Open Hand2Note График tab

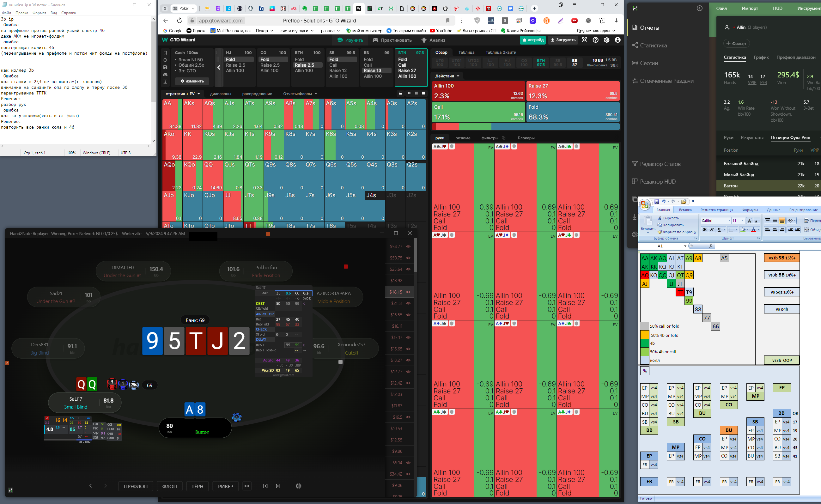tap(761, 57)
